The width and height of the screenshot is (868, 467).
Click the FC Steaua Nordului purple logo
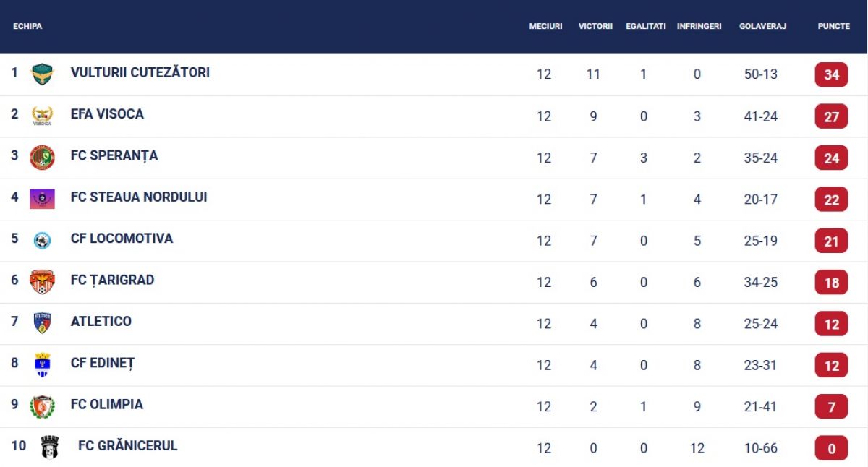click(x=42, y=199)
